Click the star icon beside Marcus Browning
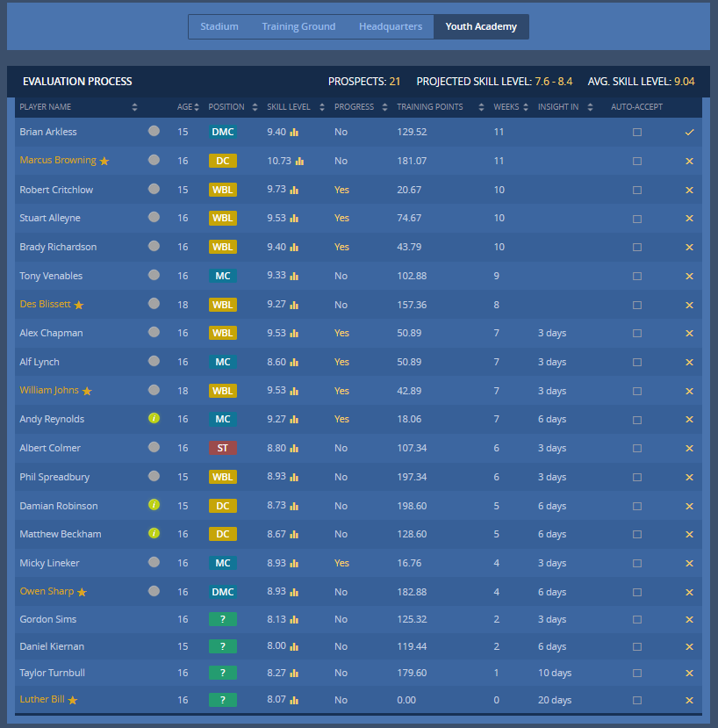Image resolution: width=718 pixels, height=728 pixels. (x=104, y=161)
